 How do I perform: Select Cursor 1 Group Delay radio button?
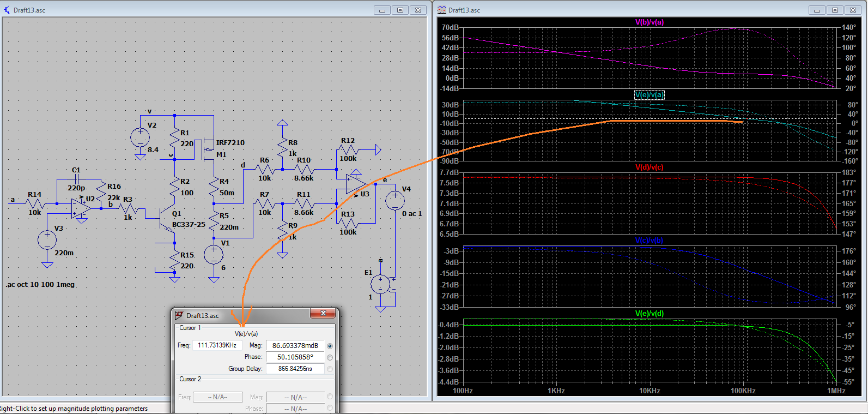330,369
